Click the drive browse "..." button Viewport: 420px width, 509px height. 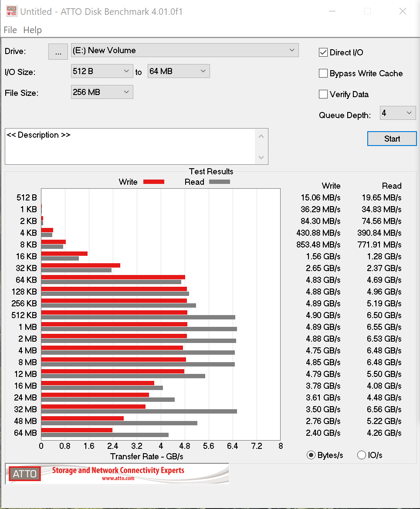(58, 51)
